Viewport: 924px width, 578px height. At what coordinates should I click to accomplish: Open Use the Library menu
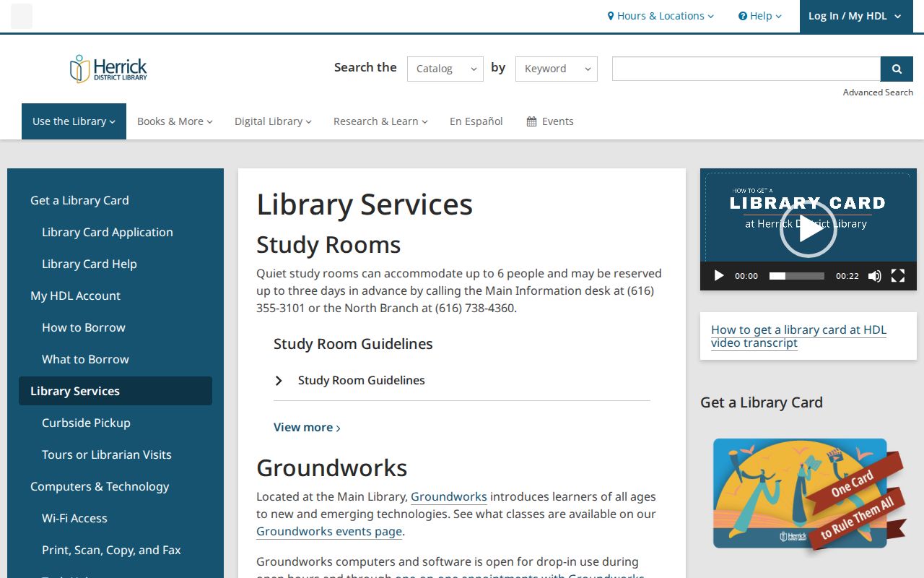[74, 121]
